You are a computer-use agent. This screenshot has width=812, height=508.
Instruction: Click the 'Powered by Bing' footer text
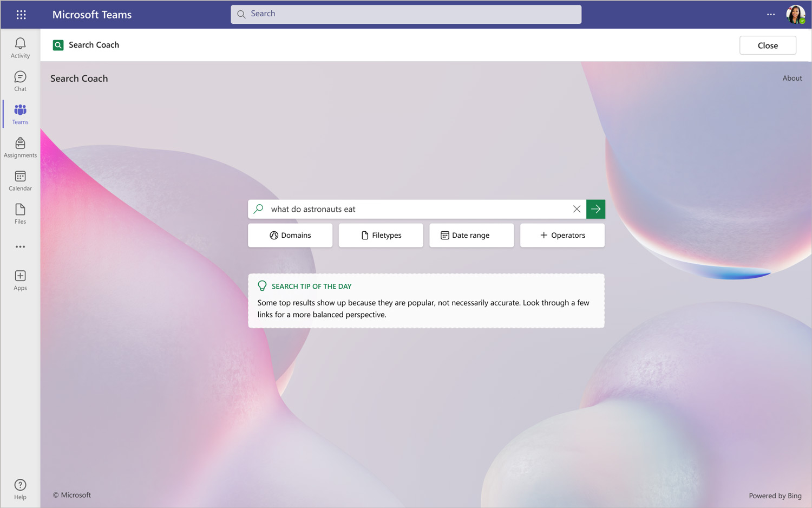coord(775,496)
